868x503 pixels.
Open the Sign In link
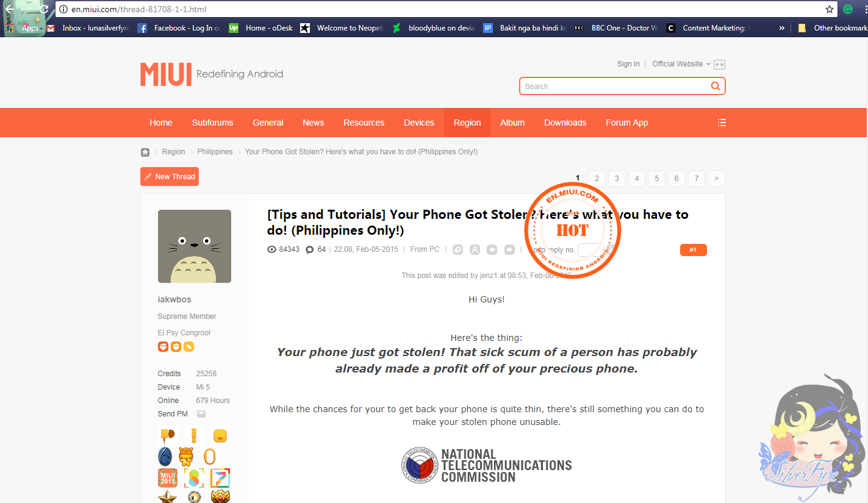628,64
